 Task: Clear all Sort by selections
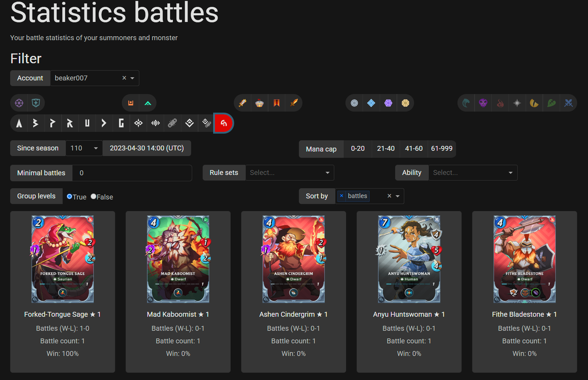[x=390, y=196]
